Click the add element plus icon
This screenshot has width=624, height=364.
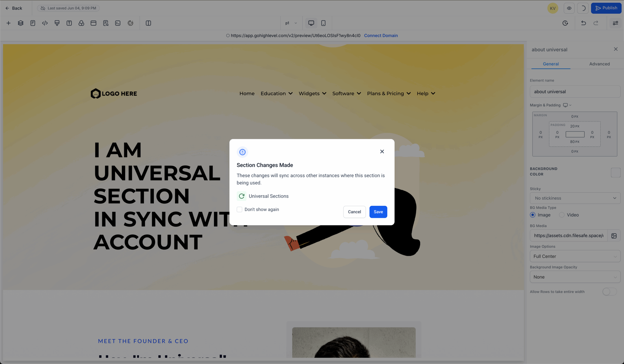point(9,23)
